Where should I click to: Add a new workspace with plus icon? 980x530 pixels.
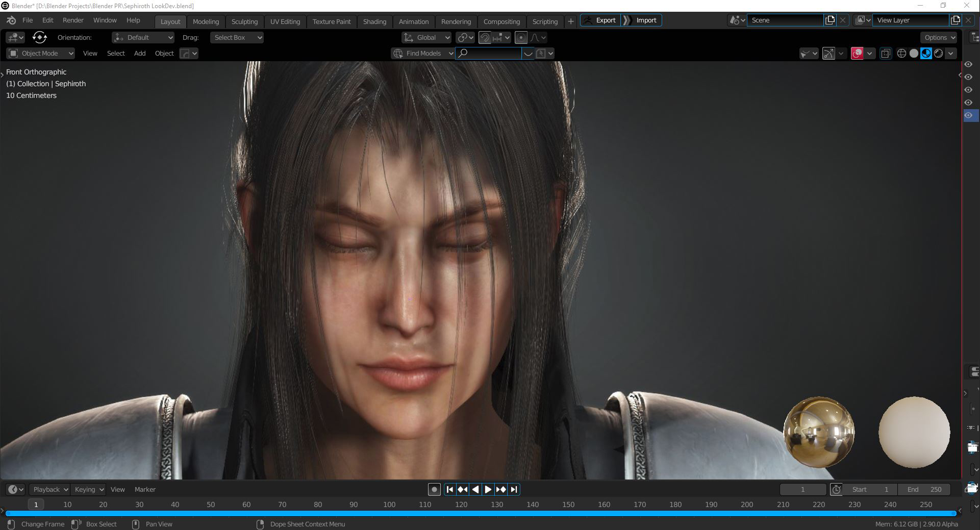coord(571,21)
